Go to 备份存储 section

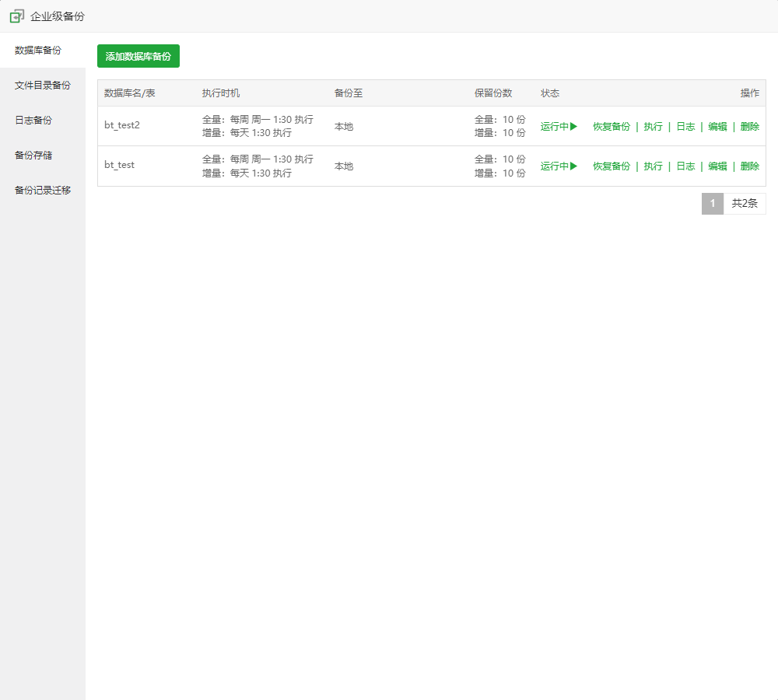[33, 156]
